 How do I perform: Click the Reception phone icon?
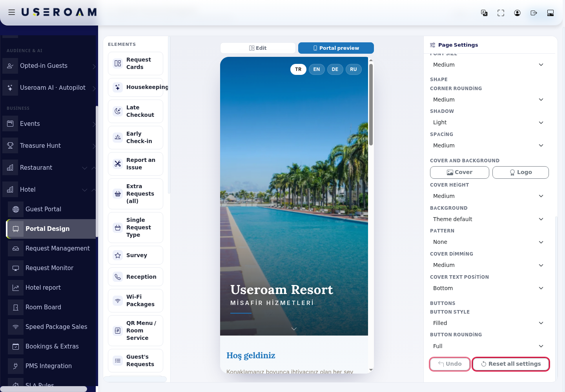[118, 277]
